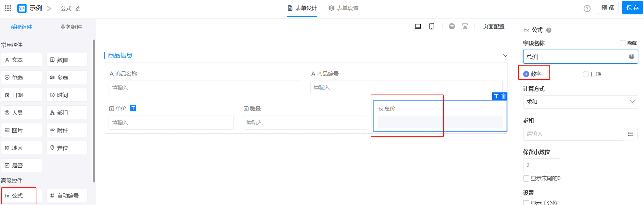Open the 表单设置 tab

343,8
